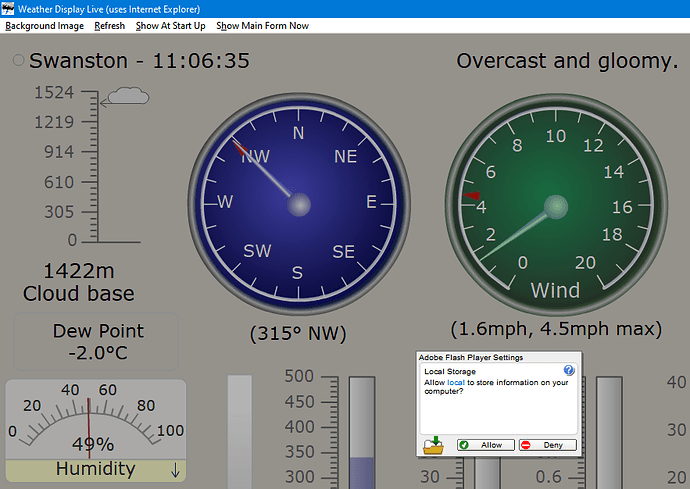Click the pale grey bar left of 500 scale
This screenshot has height=489, width=690.
pyautogui.click(x=240, y=432)
